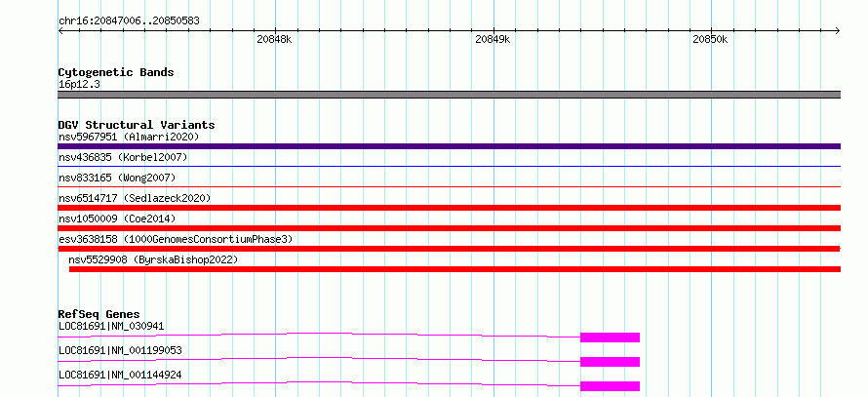Image resolution: width=868 pixels, height=397 pixels.
Task: Open the nsv5529908 (ByrskaBishop2022) variant label
Action: [x=153, y=259]
